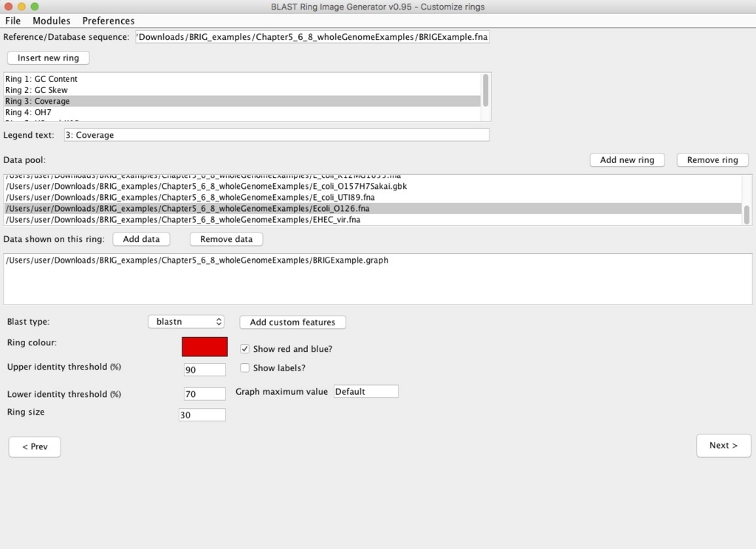Focus the Ring size field
The height and width of the screenshot is (549, 756).
[x=202, y=415]
